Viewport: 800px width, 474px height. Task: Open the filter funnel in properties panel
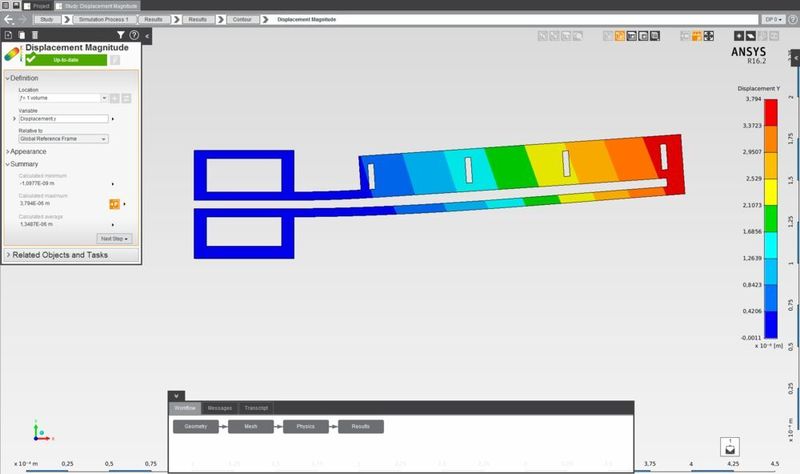tap(120, 35)
